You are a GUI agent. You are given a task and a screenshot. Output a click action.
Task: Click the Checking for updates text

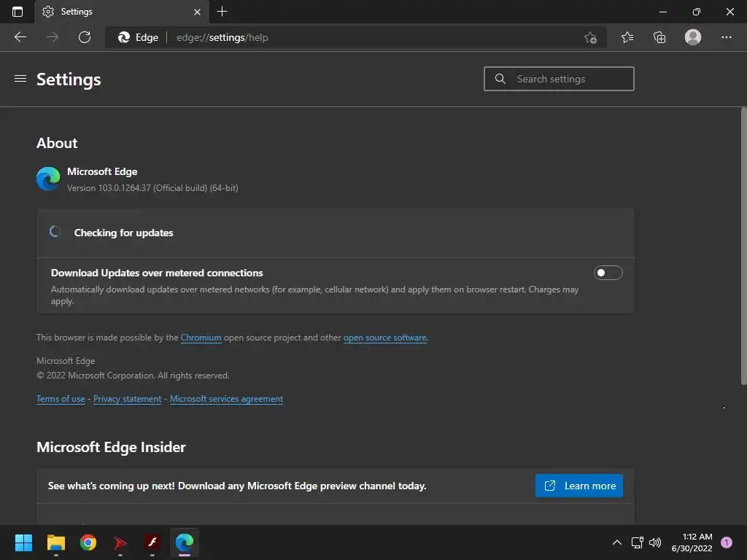[123, 233]
